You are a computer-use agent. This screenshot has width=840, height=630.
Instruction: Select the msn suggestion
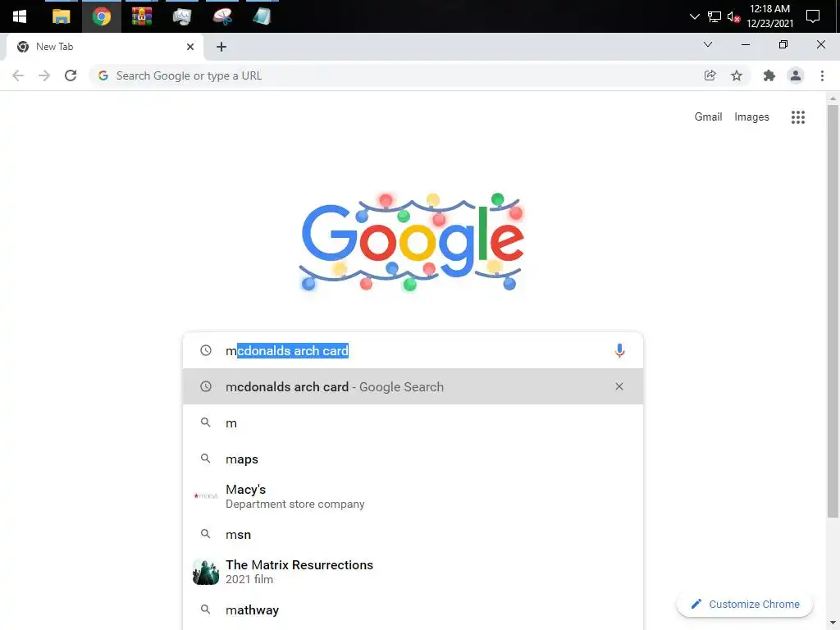pos(413,535)
